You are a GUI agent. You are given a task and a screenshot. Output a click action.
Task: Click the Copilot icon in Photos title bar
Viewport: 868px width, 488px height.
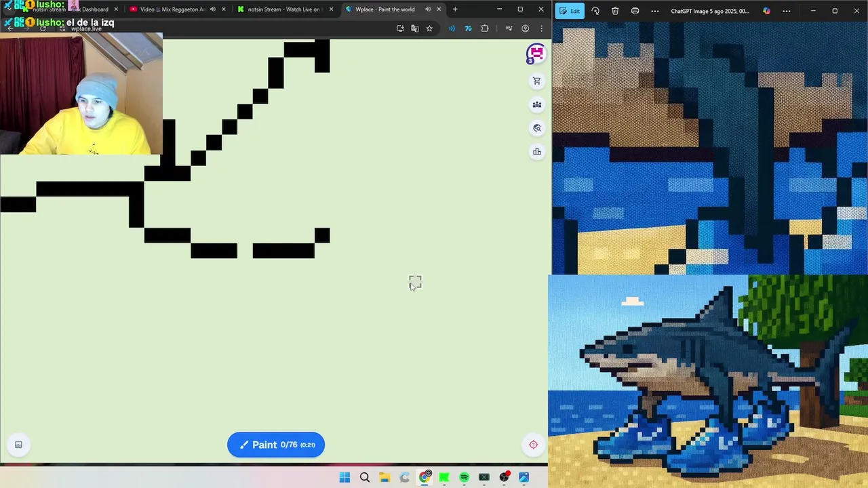[766, 11]
